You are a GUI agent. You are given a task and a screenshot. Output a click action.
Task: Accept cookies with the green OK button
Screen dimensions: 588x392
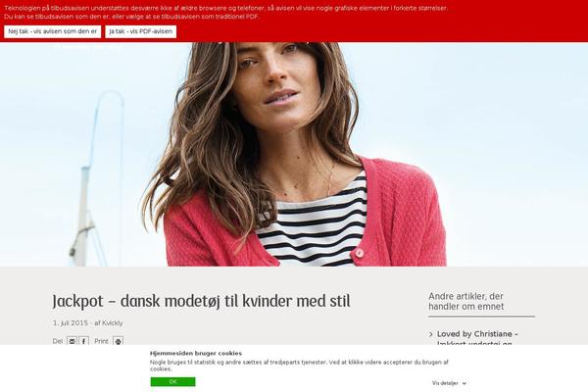point(172,381)
